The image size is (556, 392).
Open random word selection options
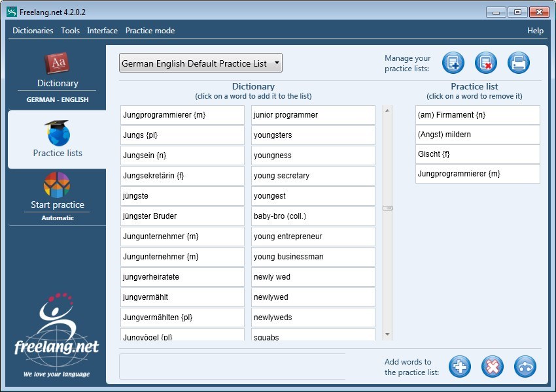[x=525, y=367]
